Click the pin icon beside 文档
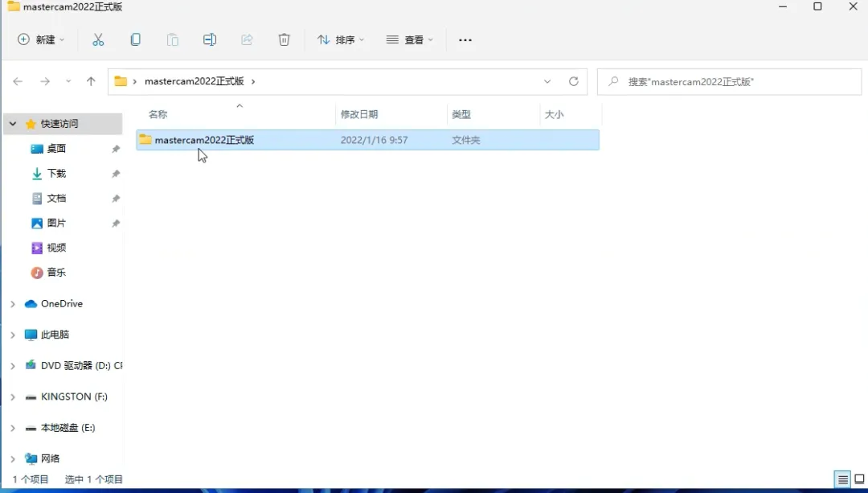Image resolution: width=868 pixels, height=493 pixels. click(116, 199)
